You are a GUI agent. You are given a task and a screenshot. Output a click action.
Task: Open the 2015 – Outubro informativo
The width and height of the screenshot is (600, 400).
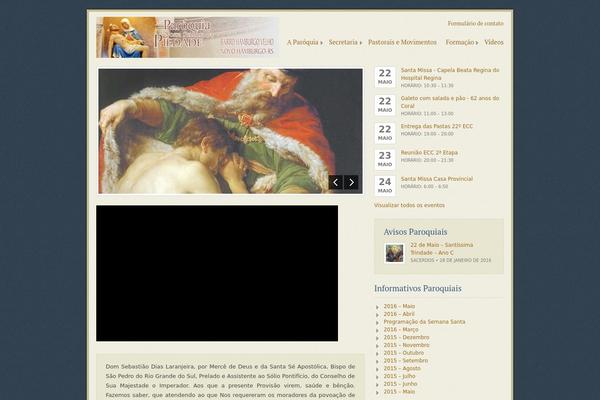(x=404, y=353)
